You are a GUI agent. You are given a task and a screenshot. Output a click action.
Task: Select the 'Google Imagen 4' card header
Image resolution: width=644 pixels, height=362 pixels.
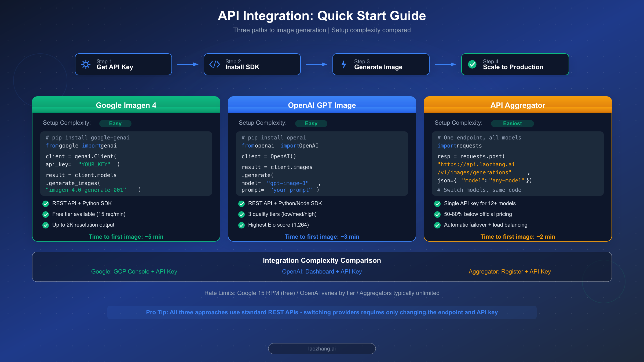[x=126, y=105]
